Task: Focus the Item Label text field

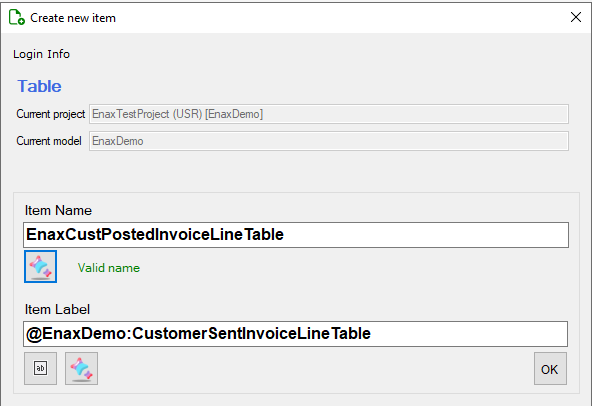Action: (295, 334)
